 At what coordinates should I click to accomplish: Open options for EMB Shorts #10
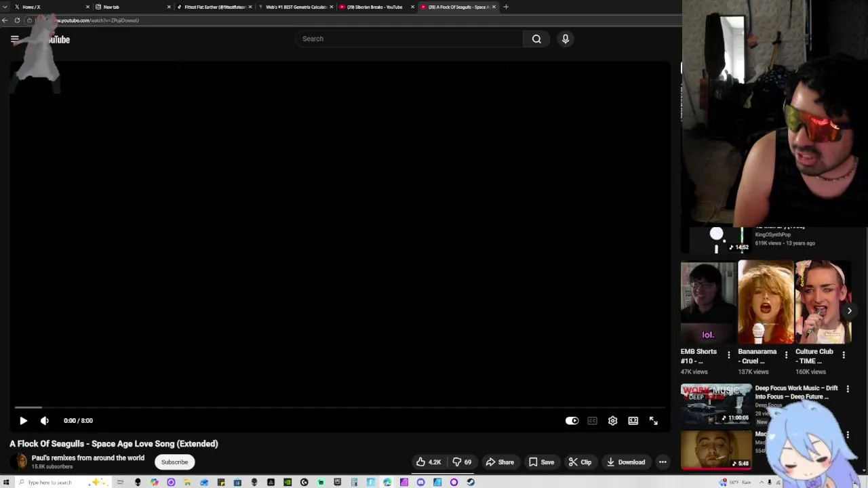point(729,354)
